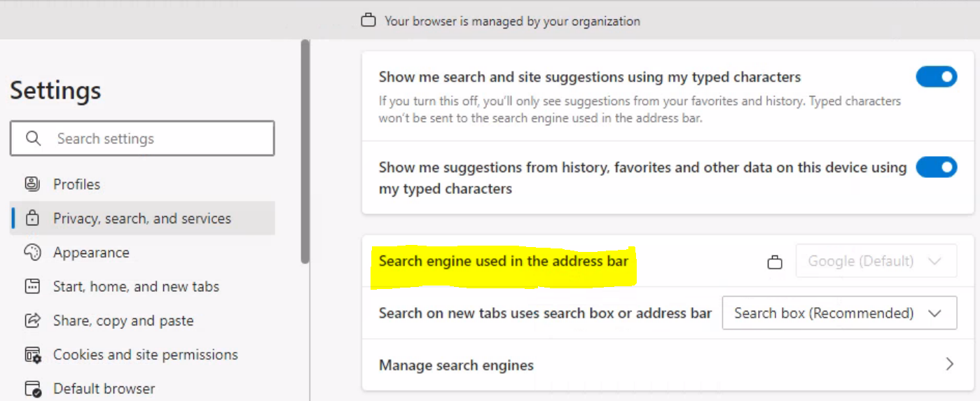Go to Cookies and site permissions
Viewport: 980px width, 401px height.
click(145, 355)
